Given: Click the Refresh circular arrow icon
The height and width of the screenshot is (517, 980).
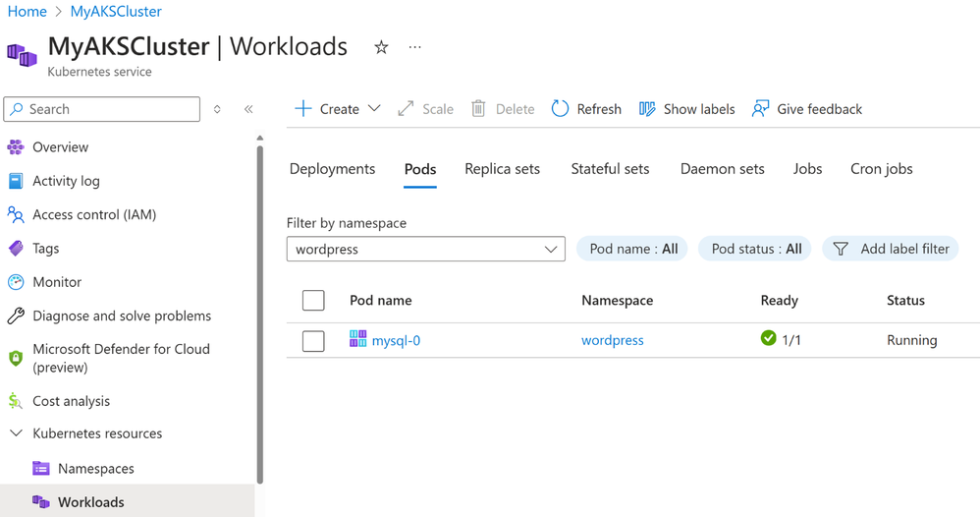Looking at the screenshot, I should 560,109.
